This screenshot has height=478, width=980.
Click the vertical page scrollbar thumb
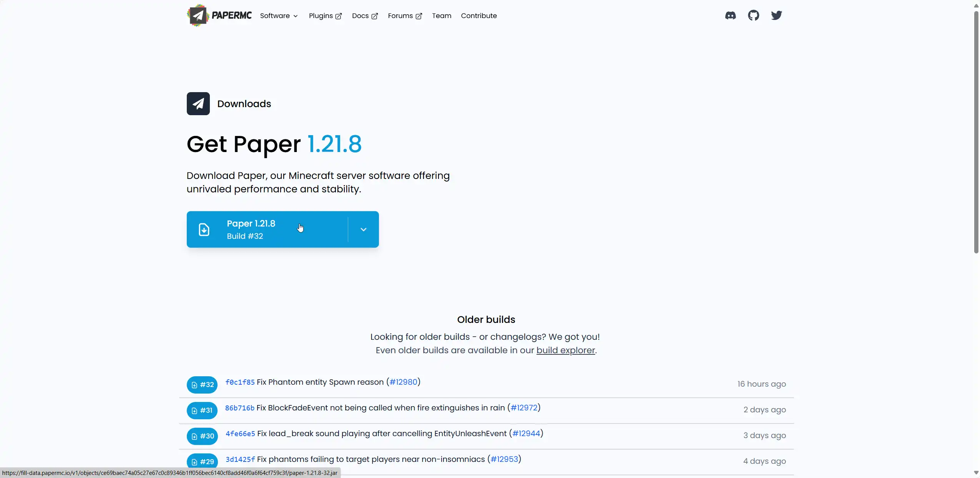[976, 132]
